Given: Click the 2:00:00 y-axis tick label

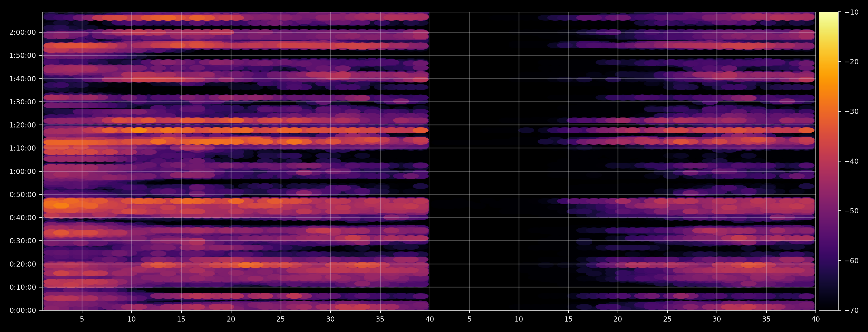Looking at the screenshot, I should pos(23,32).
